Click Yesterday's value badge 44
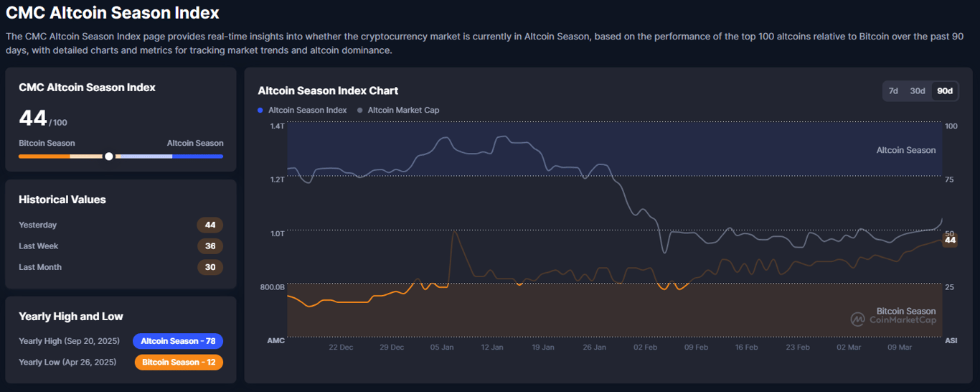Viewport: 980px width, 392px height. [210, 225]
